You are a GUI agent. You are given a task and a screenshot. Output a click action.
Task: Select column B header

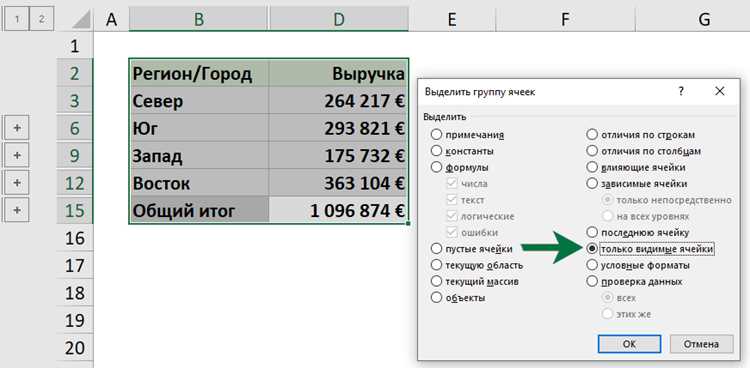[x=199, y=20]
